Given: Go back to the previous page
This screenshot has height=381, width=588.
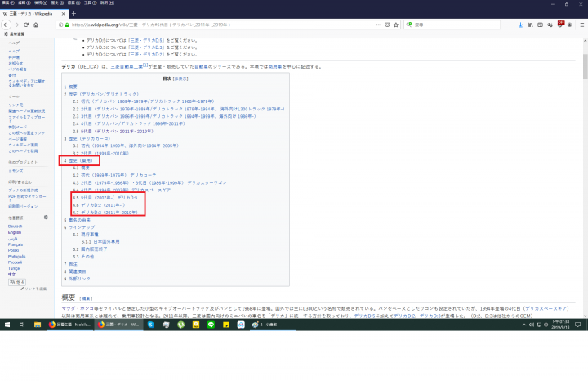Looking at the screenshot, I should point(7,25).
